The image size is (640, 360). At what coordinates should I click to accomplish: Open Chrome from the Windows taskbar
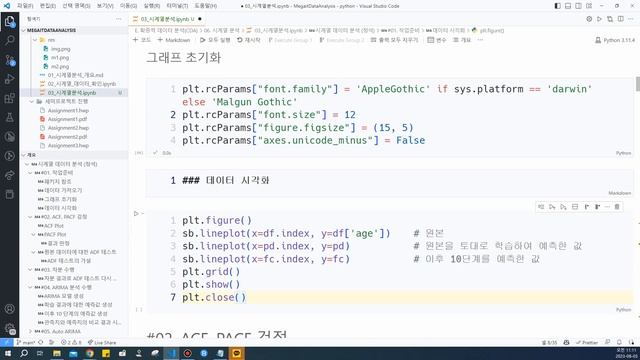point(89,353)
